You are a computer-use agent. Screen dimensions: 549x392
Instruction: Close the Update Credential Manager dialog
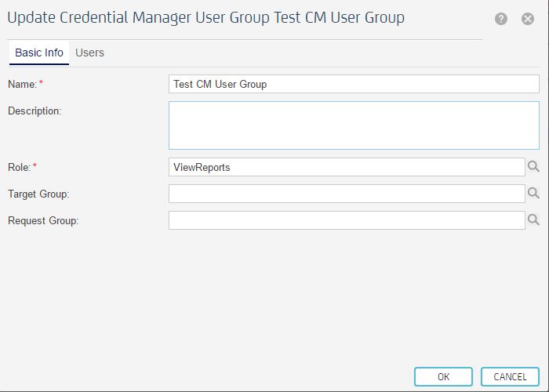tap(528, 19)
